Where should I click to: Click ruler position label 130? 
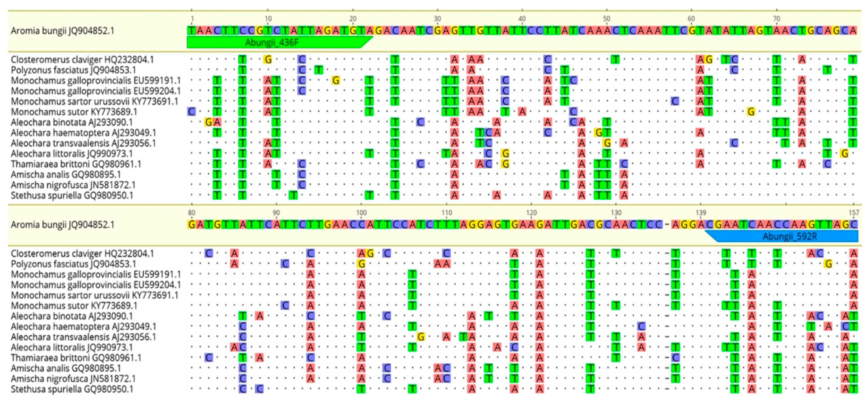tap(616, 213)
